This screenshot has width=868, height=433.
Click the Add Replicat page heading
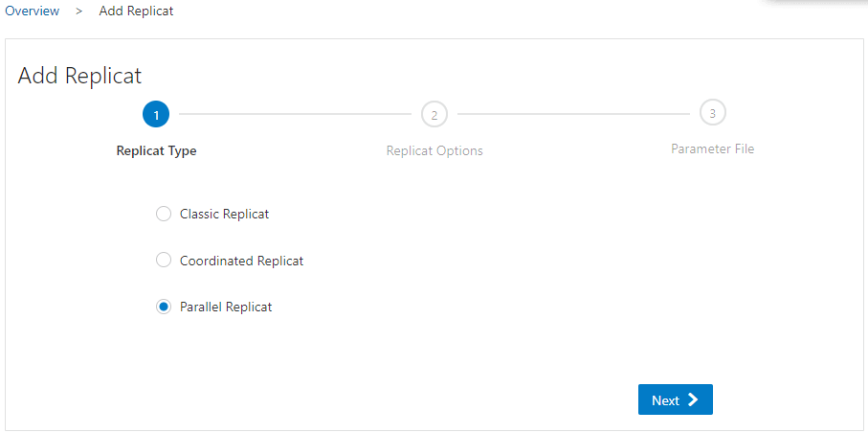(x=79, y=77)
